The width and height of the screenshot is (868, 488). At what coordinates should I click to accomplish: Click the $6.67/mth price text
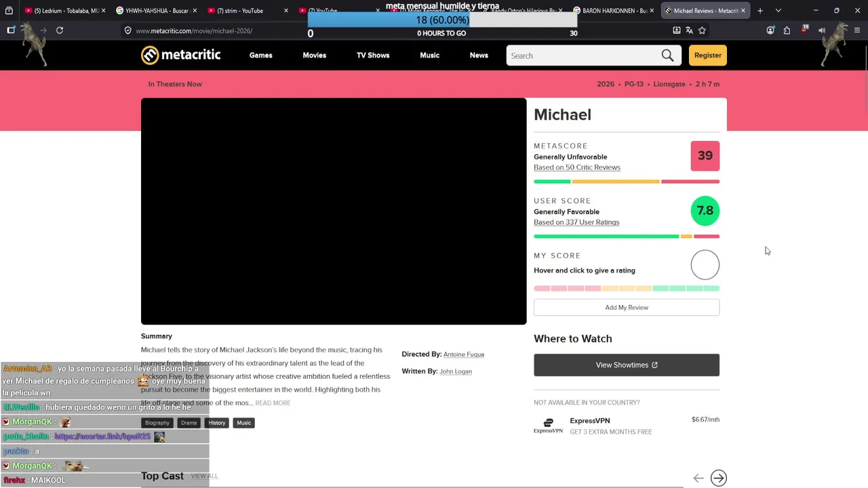(705, 420)
